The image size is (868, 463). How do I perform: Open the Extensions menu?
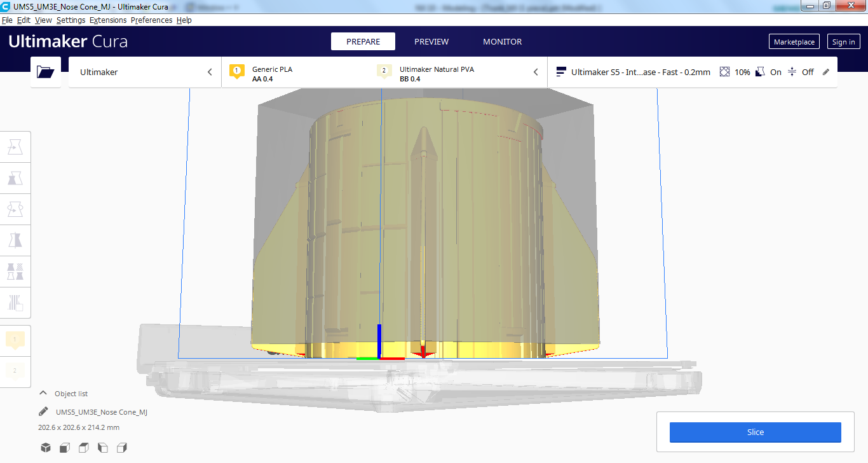coord(108,20)
